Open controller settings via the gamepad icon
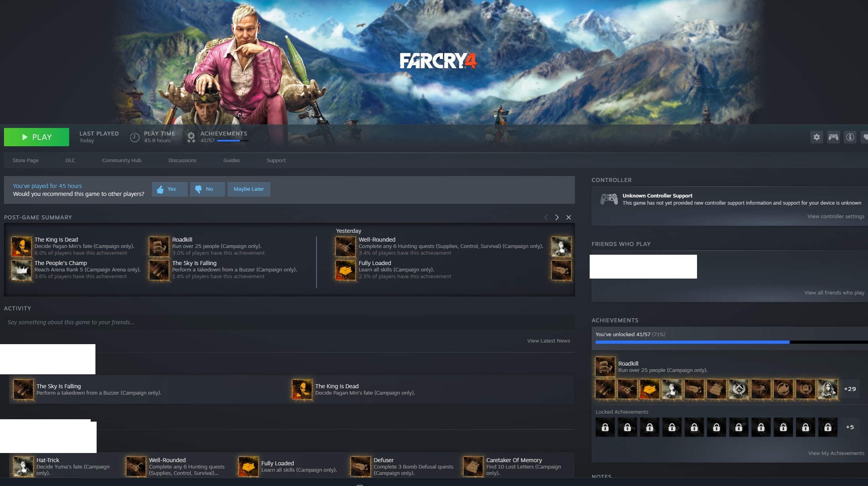868x486 pixels. coord(833,137)
